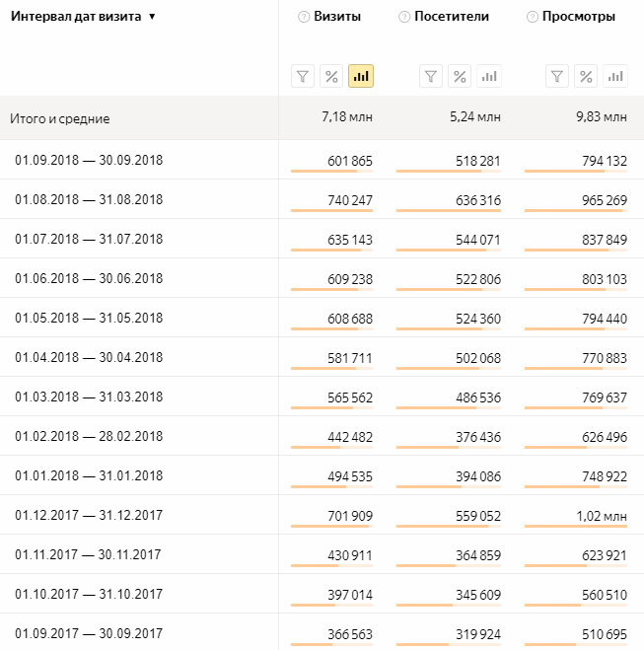Open filter for the Просмотры column
644x650 pixels.
(x=557, y=76)
